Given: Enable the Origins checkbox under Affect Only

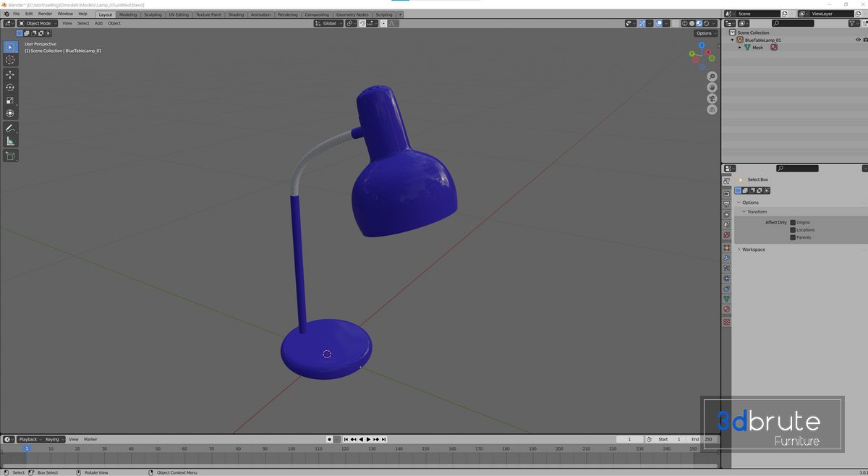Looking at the screenshot, I should click(x=793, y=223).
